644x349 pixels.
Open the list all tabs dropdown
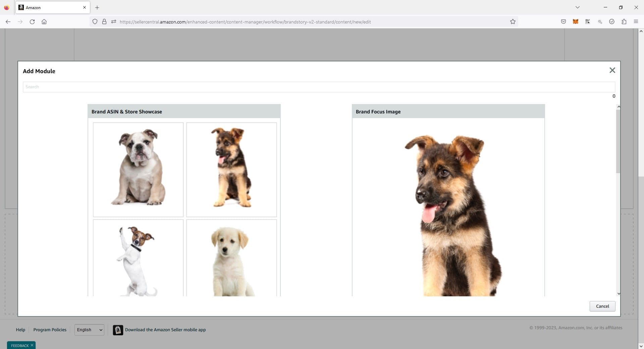[x=577, y=7]
